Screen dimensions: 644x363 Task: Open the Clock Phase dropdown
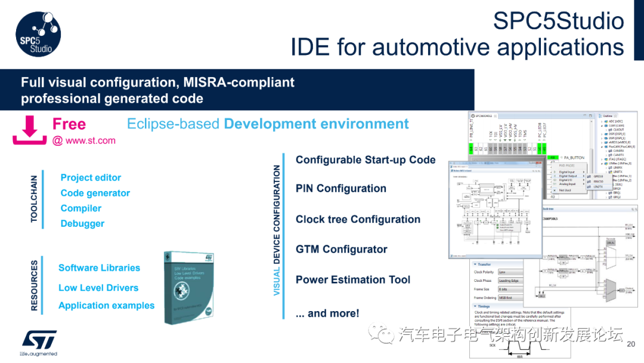point(510,281)
